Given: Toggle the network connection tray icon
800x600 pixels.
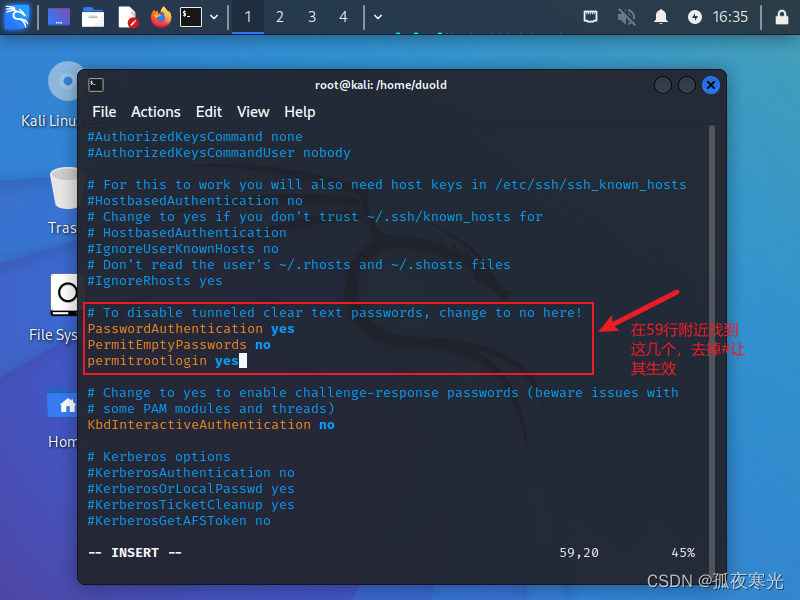Looking at the screenshot, I should click(590, 16).
